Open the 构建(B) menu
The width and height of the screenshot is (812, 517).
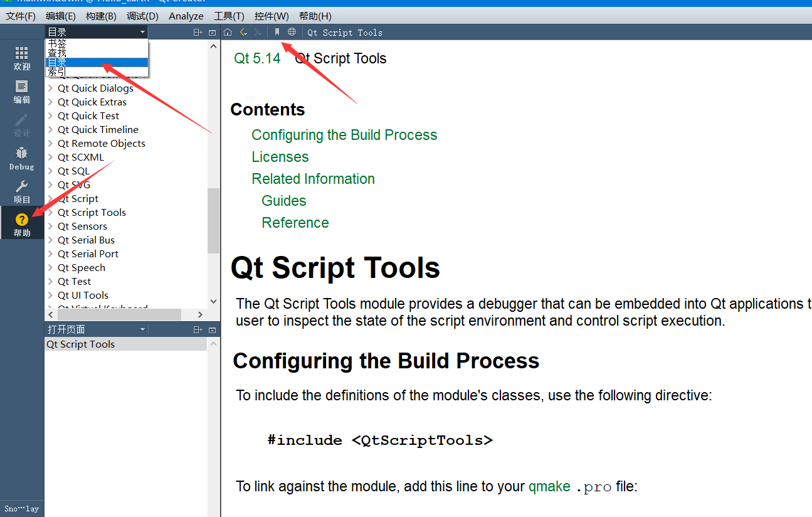(101, 16)
